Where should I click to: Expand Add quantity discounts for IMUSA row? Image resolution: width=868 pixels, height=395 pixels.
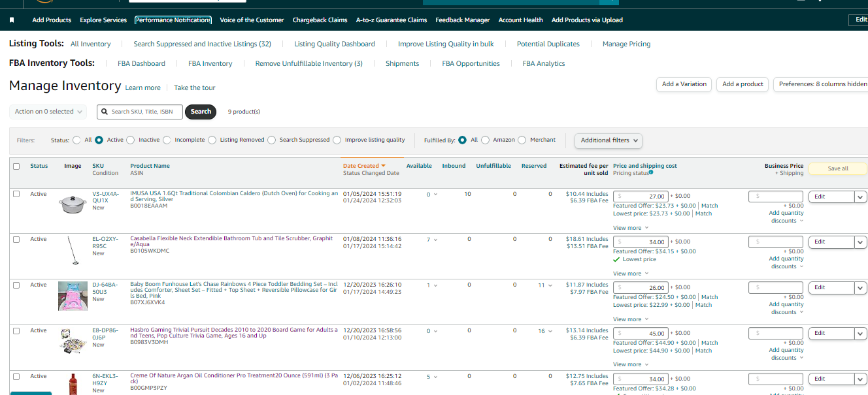point(786,217)
